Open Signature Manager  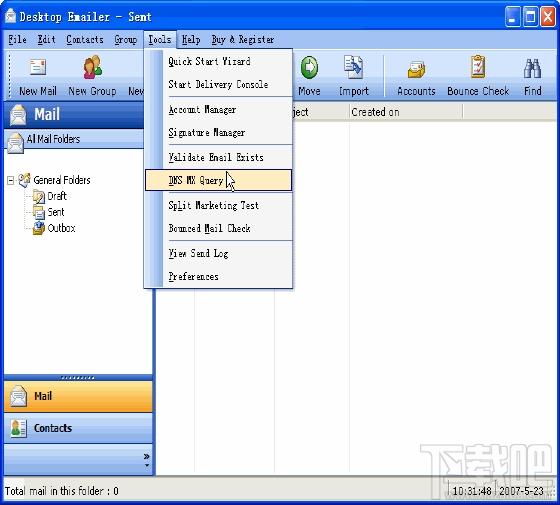[219, 133]
